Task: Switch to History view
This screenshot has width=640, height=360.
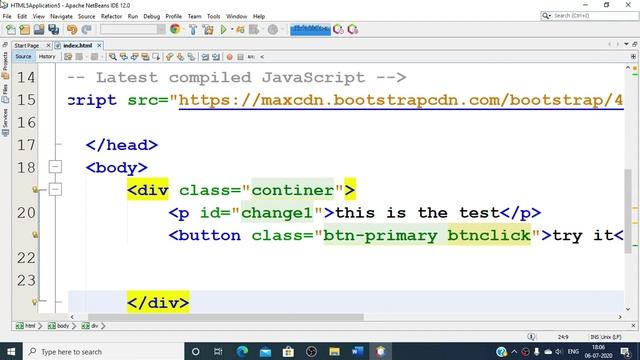Action: click(47, 56)
